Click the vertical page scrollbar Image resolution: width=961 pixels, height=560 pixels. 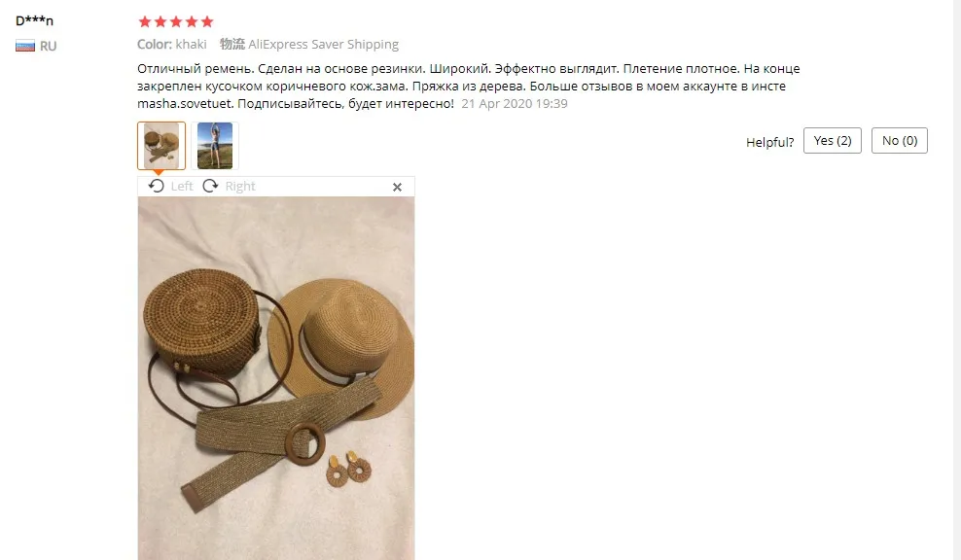click(x=957, y=280)
